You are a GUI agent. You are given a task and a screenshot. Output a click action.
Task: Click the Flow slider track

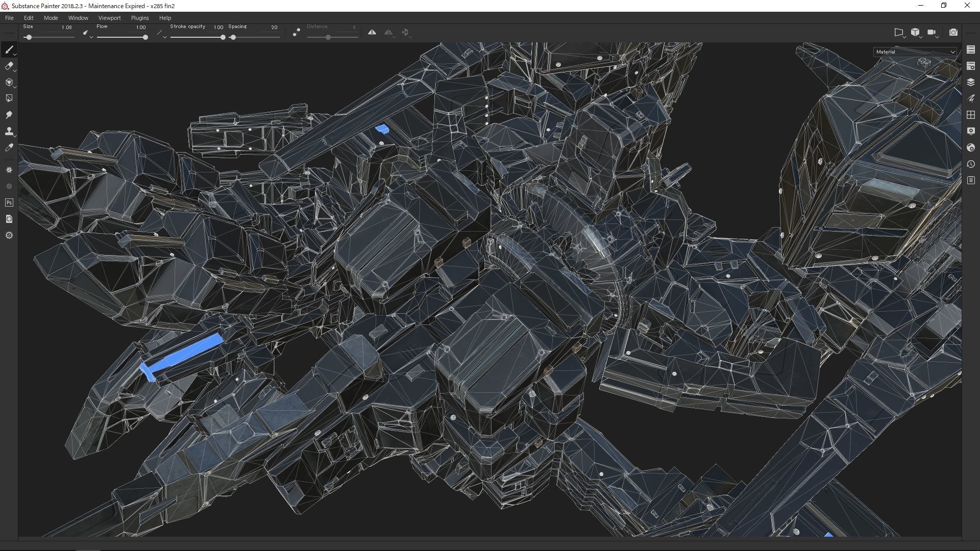[121, 37]
